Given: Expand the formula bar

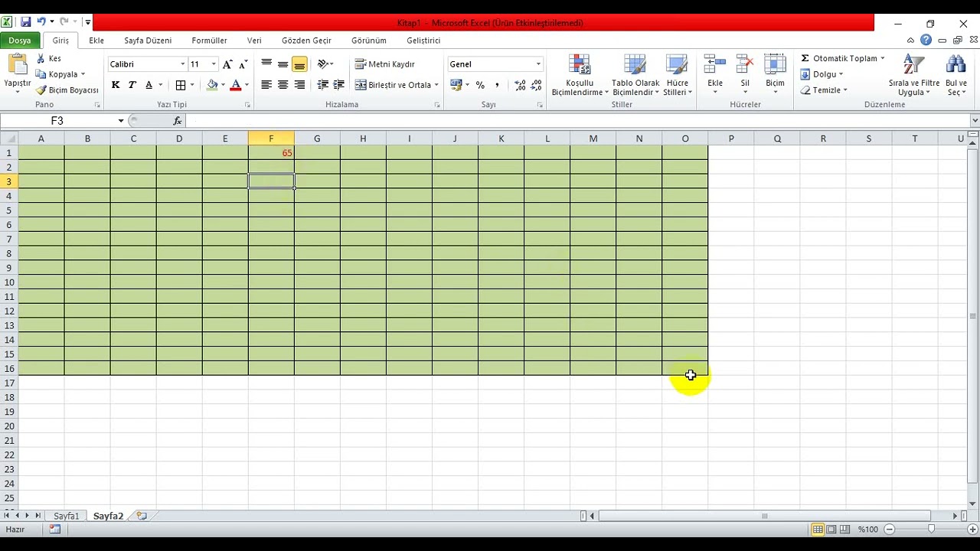Looking at the screenshot, I should point(975,121).
